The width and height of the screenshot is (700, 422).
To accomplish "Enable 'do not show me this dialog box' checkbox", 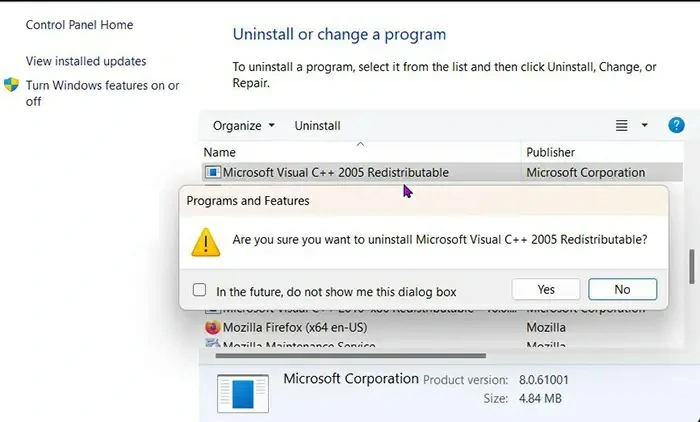I will pos(200,290).
